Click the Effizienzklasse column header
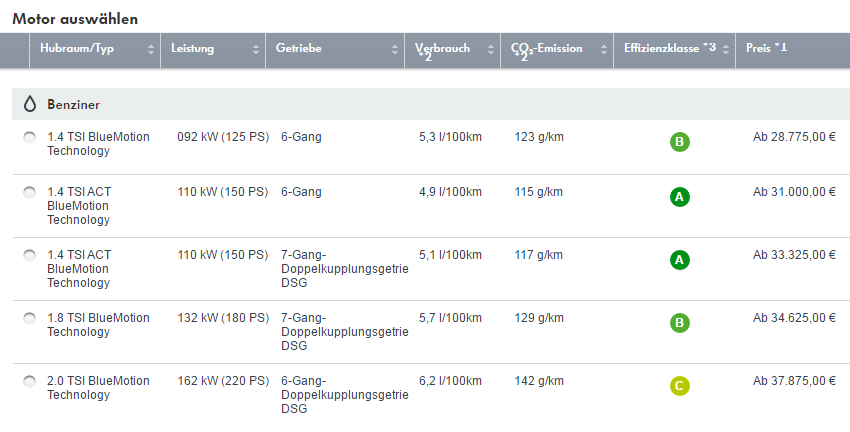The height and width of the screenshot is (432, 850). tap(668, 49)
